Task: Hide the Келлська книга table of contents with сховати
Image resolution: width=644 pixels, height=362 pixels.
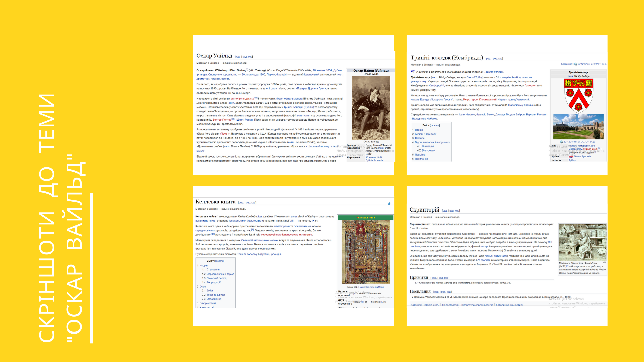Action: 219,261
